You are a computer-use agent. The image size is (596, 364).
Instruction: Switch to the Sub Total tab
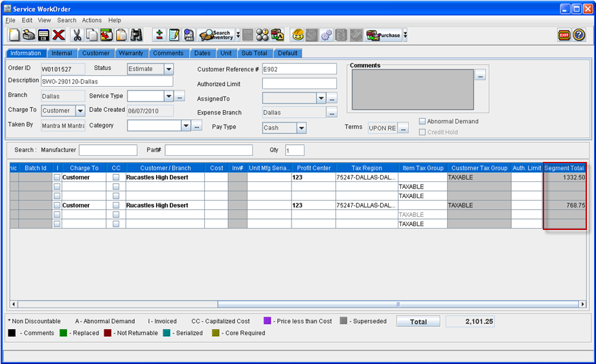(x=255, y=53)
